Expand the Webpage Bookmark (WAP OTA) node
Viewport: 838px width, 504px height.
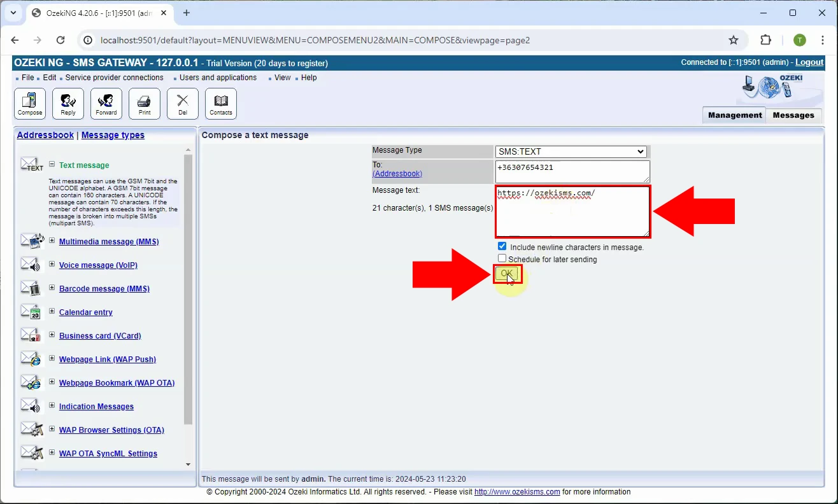52,382
